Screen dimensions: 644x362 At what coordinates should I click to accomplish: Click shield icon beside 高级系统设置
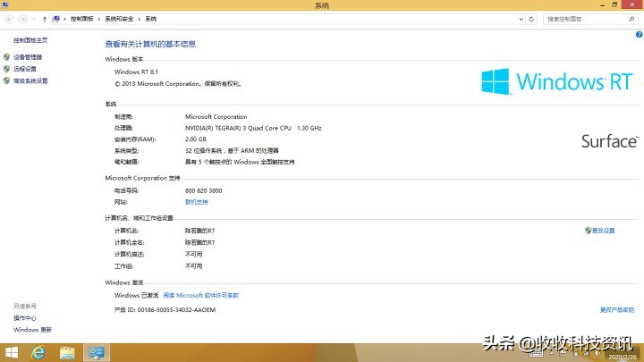6,80
